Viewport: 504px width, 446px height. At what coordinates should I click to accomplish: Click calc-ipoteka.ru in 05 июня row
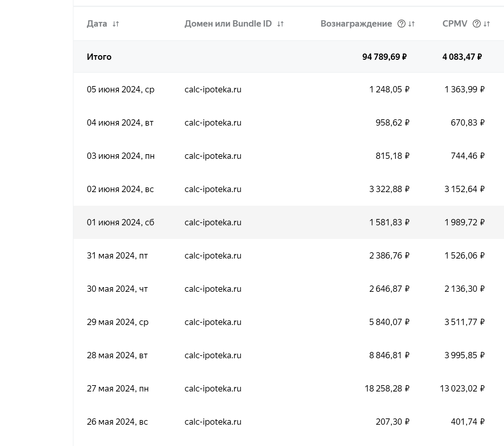tap(213, 89)
